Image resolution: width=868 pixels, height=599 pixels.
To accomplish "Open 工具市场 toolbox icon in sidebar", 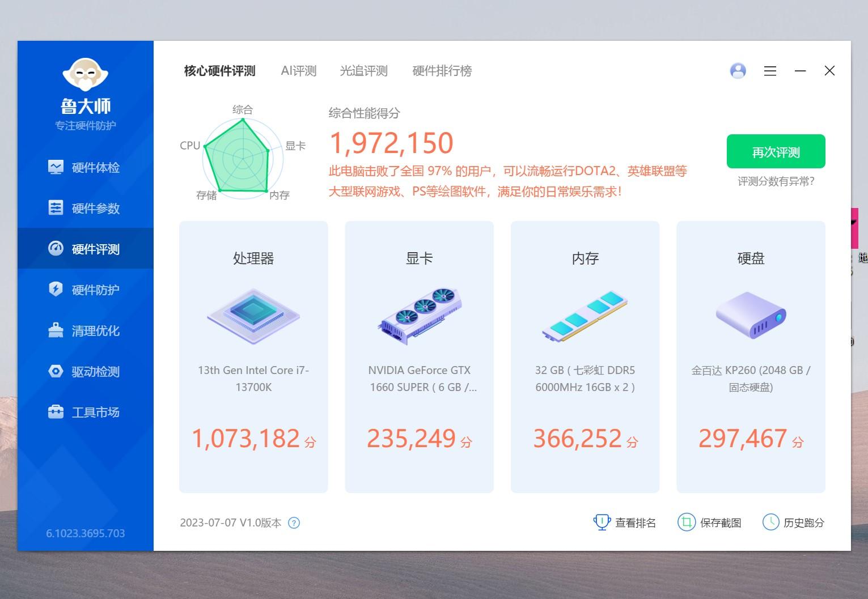I will click(x=56, y=412).
